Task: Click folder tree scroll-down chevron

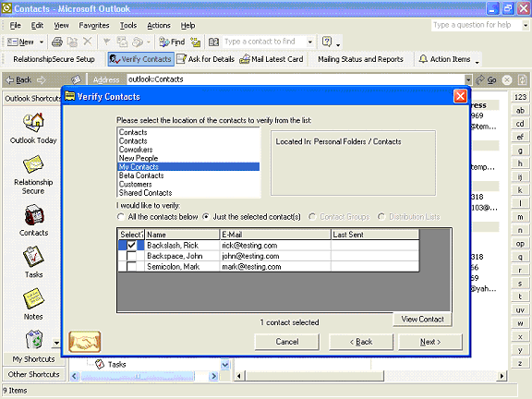Action: pyautogui.click(x=225, y=365)
